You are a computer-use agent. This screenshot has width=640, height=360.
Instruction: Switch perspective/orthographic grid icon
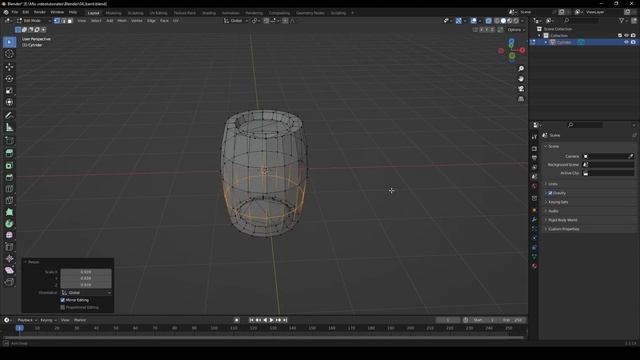point(521,99)
